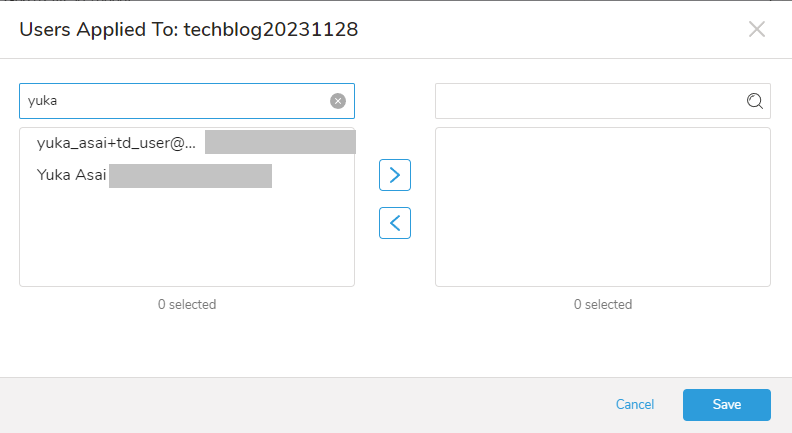Clear the "yuka" search text
This screenshot has width=792, height=433.
tap(338, 101)
